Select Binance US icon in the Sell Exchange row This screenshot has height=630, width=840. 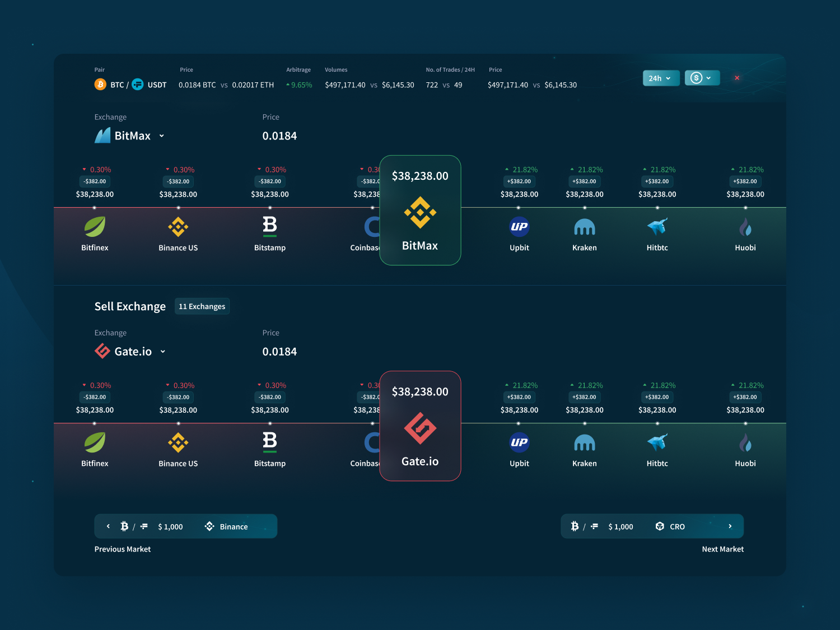click(x=178, y=442)
